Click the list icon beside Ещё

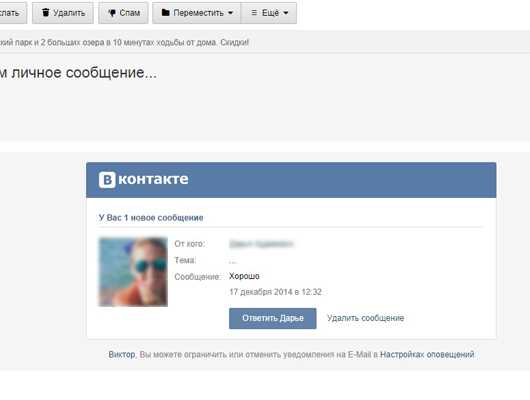click(254, 13)
